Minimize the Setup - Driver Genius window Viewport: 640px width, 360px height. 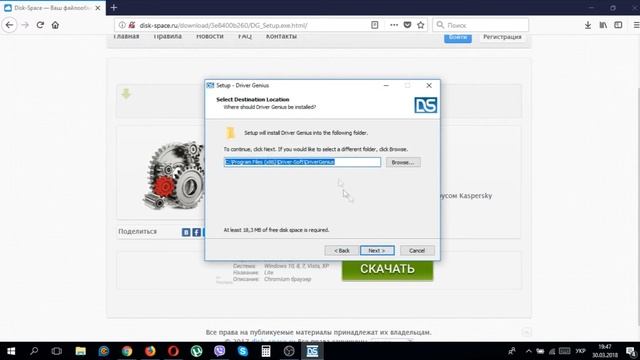pos(386,85)
